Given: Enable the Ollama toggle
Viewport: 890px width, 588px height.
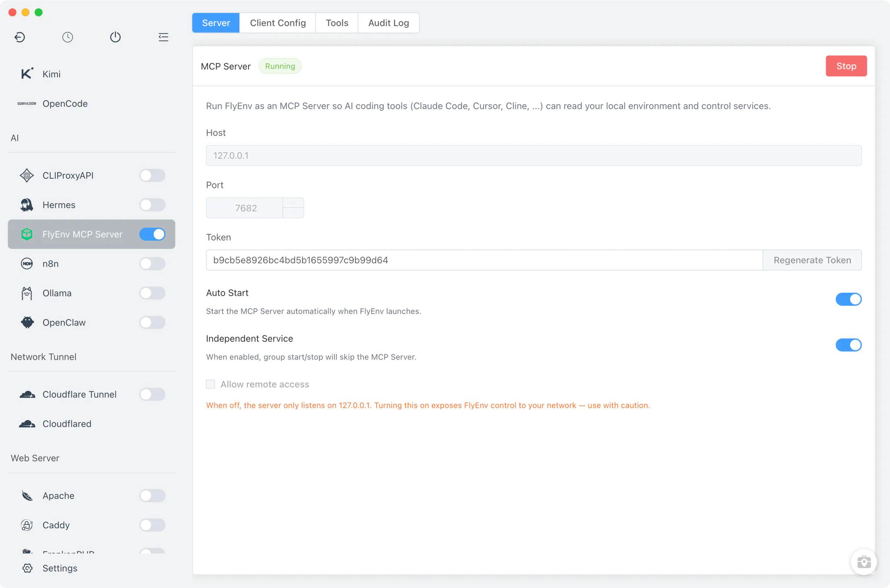Looking at the screenshot, I should pyautogui.click(x=152, y=293).
